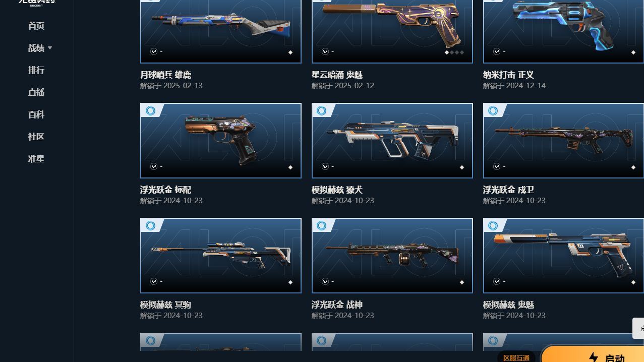Click the Valorant points icon on 星云暗涌 鬼魅 card

coord(325,51)
